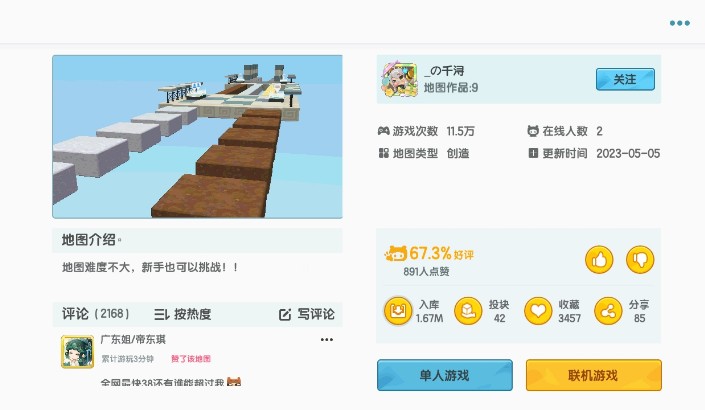Open commenter 广东姐/帝东琪 avatar
Screen dimensions: 705x410
coord(77,352)
